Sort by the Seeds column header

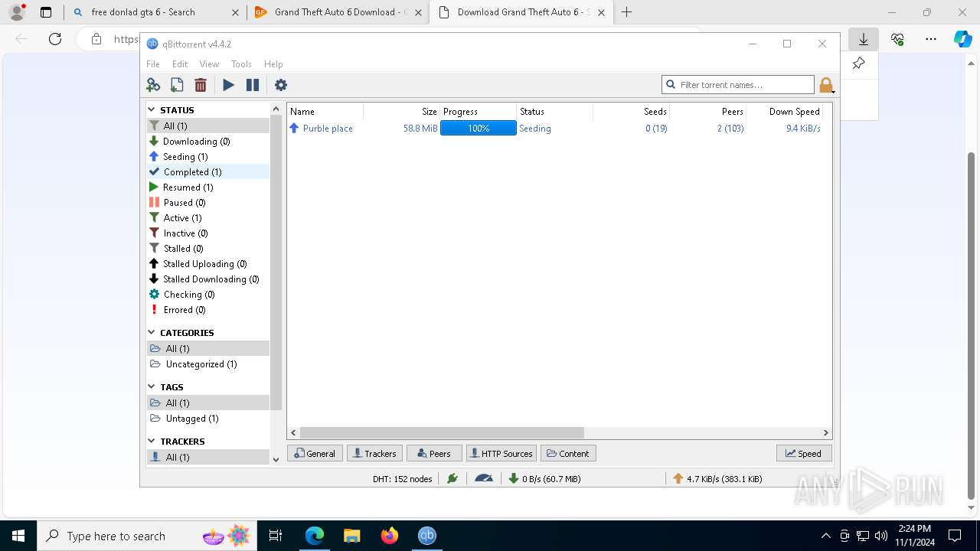pyautogui.click(x=631, y=111)
